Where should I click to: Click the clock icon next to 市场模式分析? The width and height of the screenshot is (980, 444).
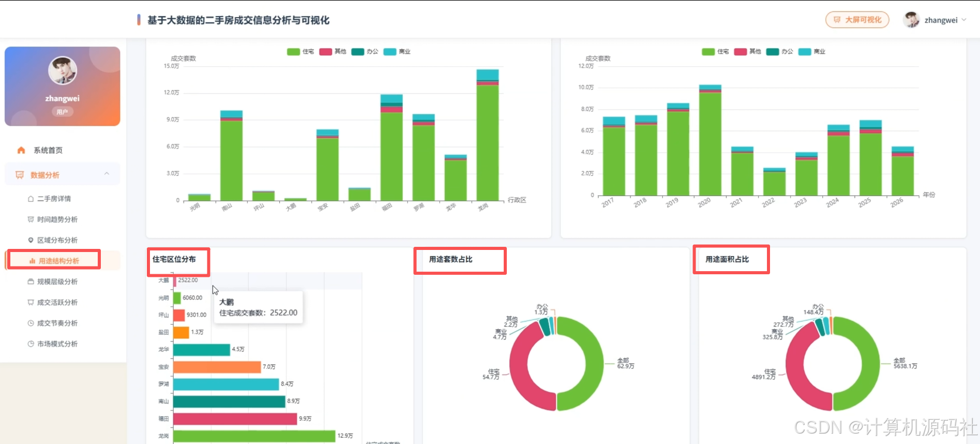click(x=31, y=344)
